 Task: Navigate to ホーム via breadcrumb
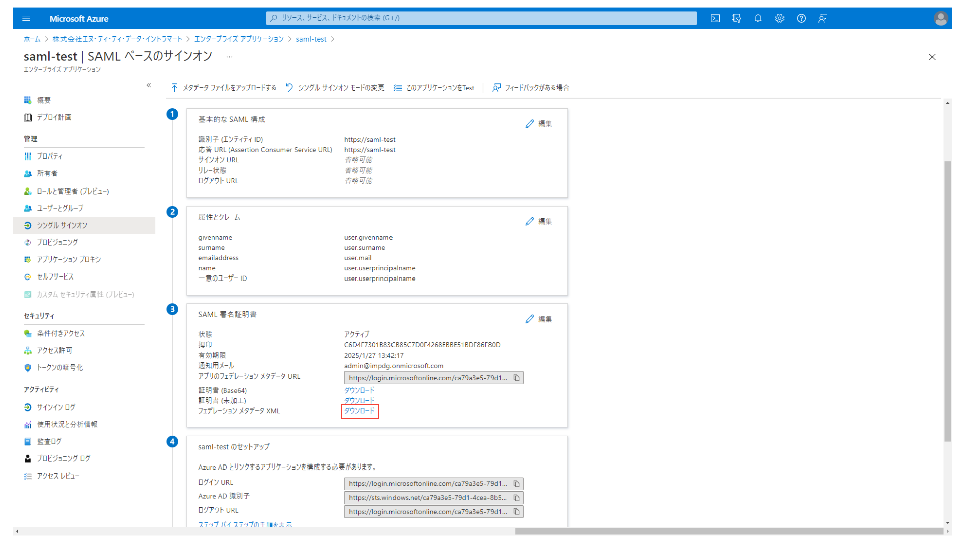click(x=32, y=39)
